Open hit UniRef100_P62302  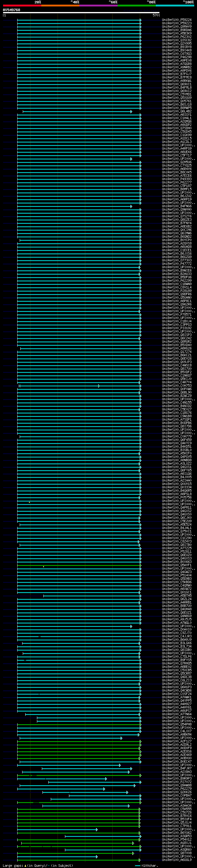pyautogui.click(x=177, y=37)
